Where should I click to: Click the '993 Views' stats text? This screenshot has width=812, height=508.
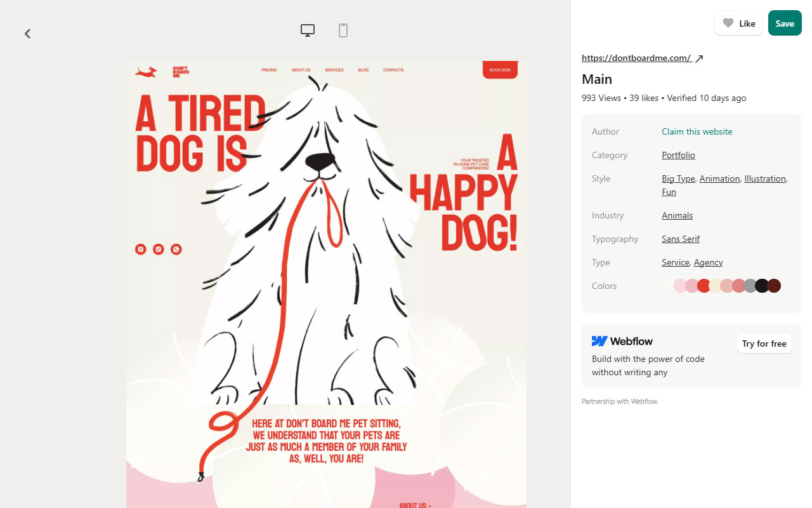click(601, 98)
